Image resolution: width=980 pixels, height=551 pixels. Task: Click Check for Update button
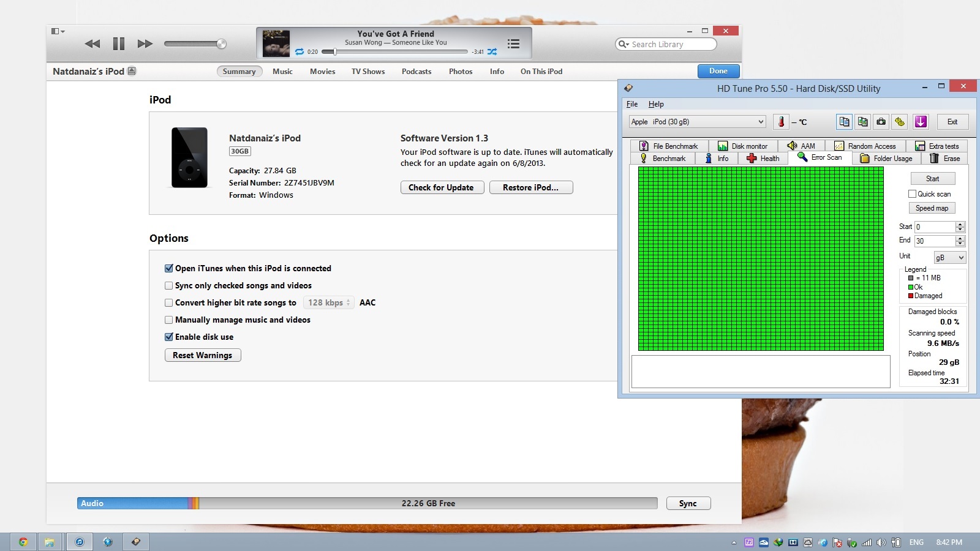(x=441, y=187)
